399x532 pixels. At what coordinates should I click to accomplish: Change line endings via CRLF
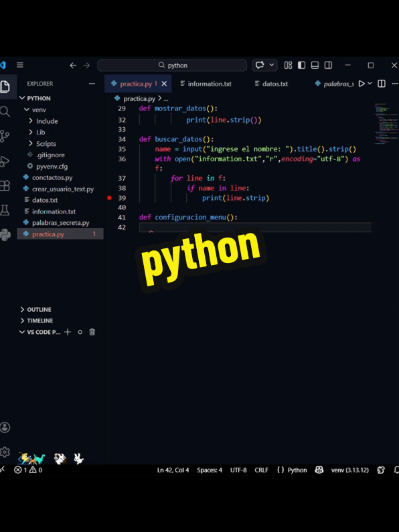tap(262, 470)
